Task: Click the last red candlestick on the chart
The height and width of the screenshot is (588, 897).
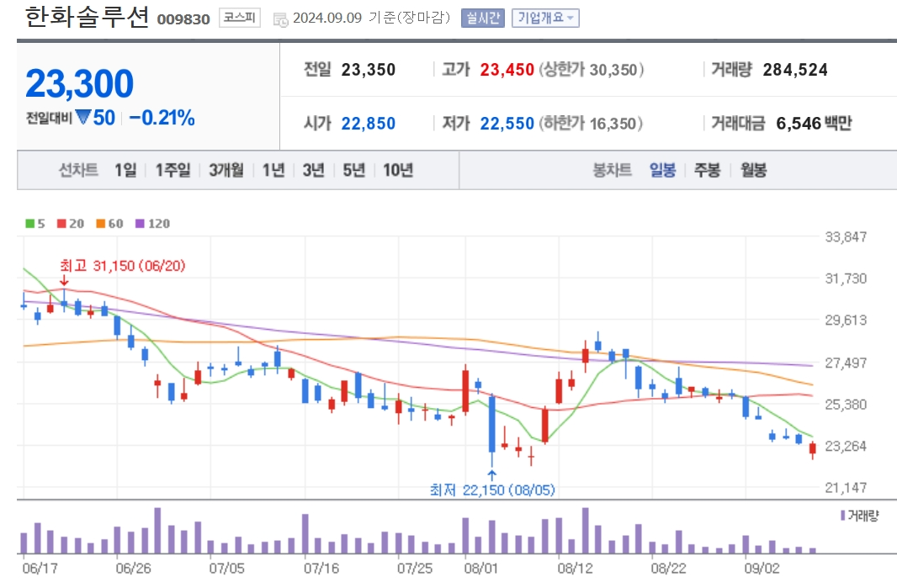Action: click(x=812, y=448)
